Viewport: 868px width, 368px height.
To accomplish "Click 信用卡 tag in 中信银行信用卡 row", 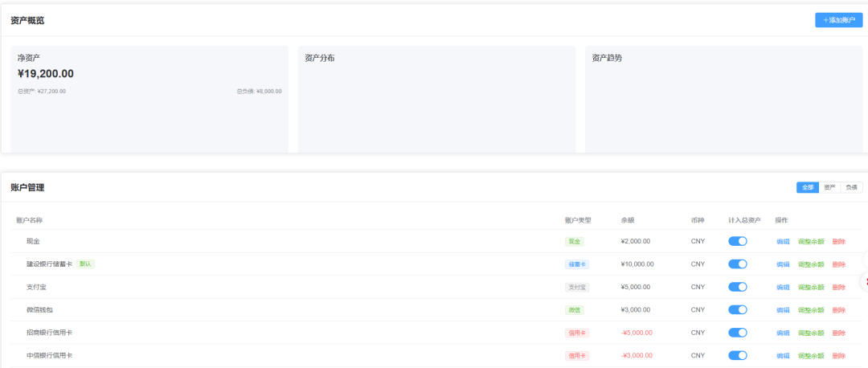I will pos(577,356).
